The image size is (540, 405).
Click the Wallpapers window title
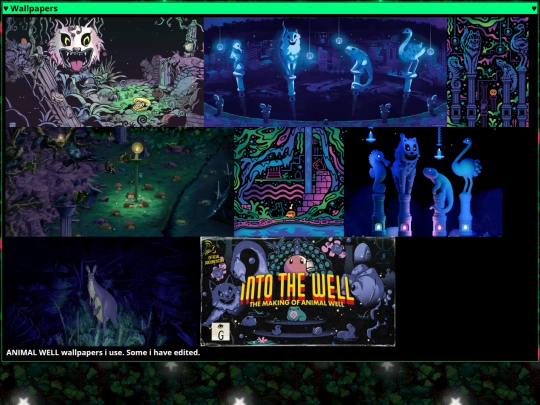34,9
